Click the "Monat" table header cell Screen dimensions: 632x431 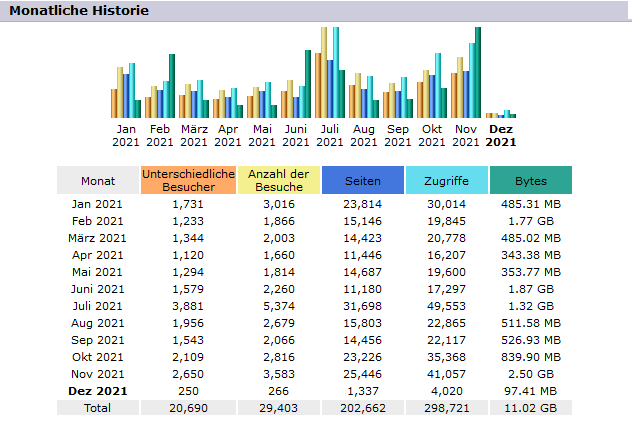click(98, 181)
